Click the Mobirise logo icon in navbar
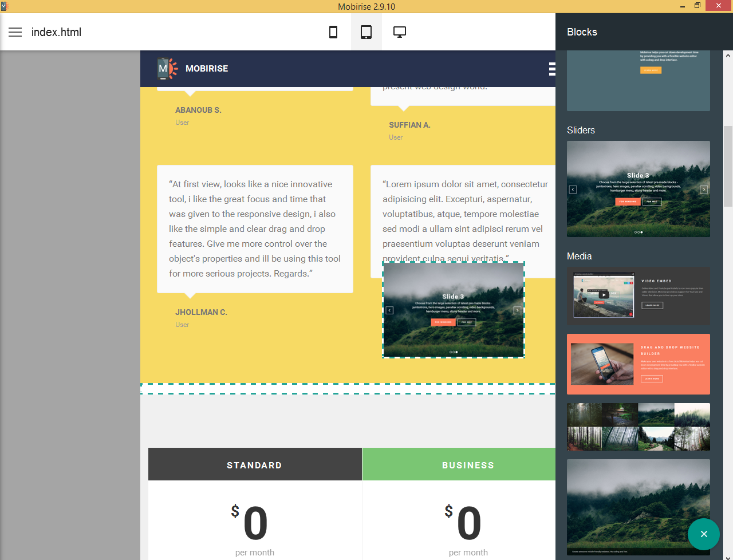Image resolution: width=733 pixels, height=560 pixels. click(x=167, y=69)
